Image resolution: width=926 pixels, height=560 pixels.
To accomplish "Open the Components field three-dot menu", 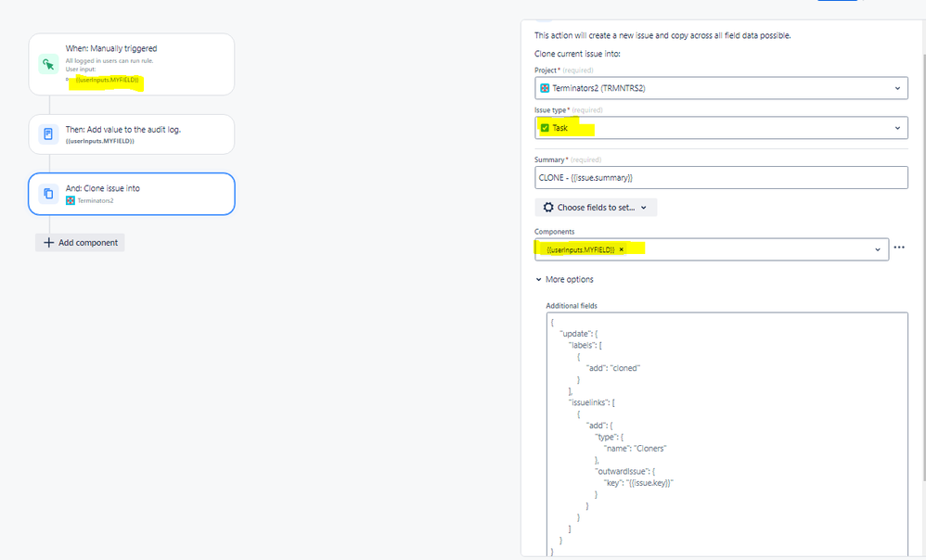I will tap(899, 248).
